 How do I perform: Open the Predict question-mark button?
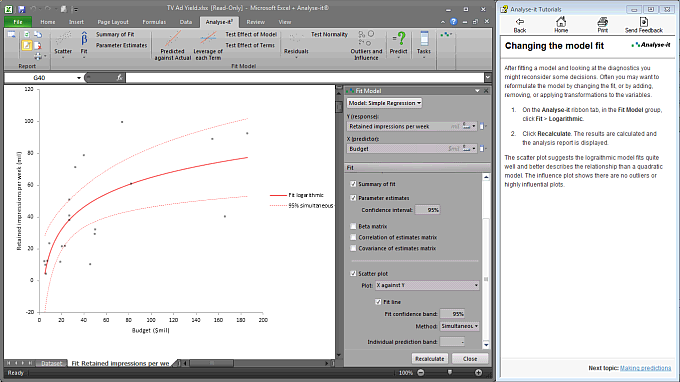399,43
